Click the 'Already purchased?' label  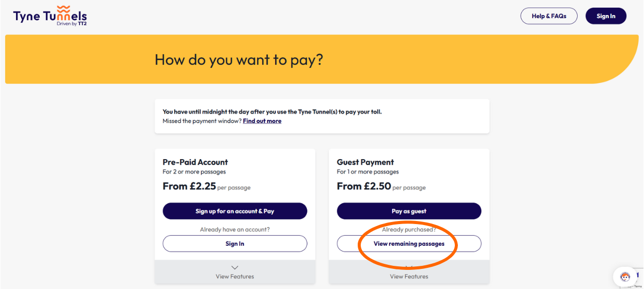coord(409,230)
